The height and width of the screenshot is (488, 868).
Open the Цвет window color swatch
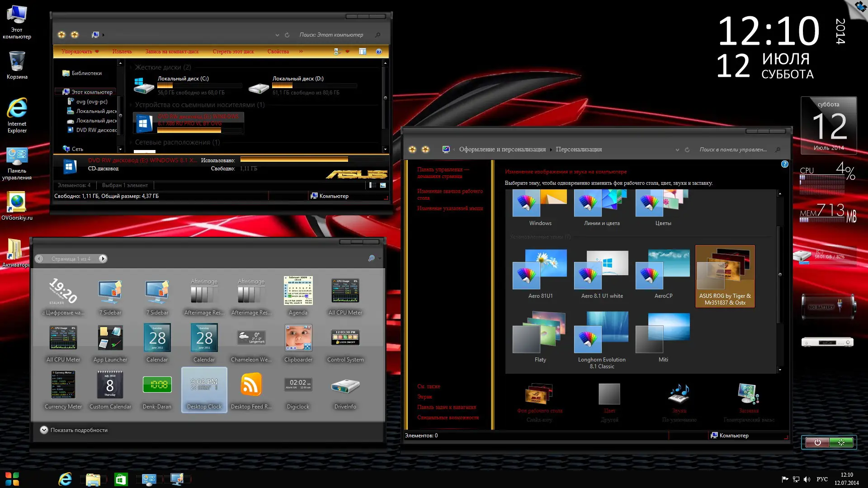pos(609,394)
